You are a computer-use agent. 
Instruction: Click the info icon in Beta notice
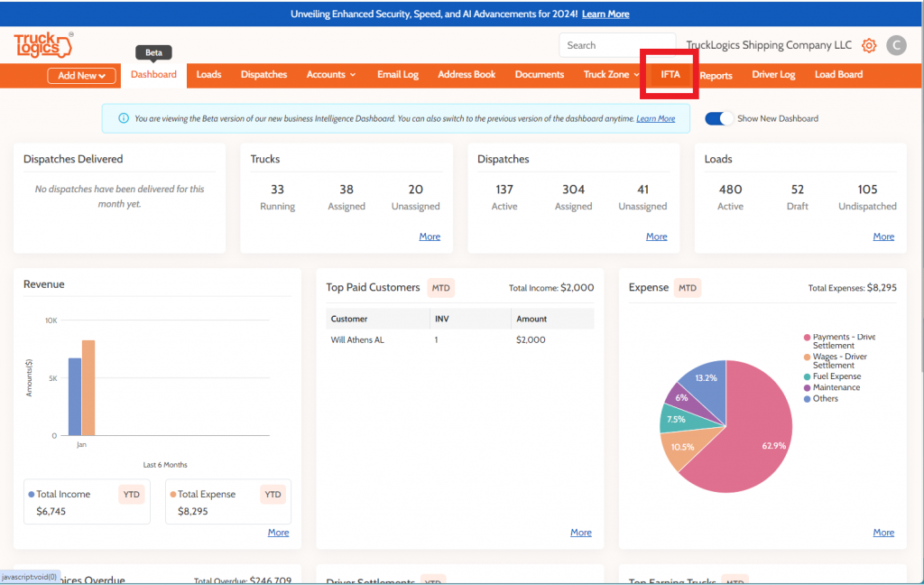point(123,118)
